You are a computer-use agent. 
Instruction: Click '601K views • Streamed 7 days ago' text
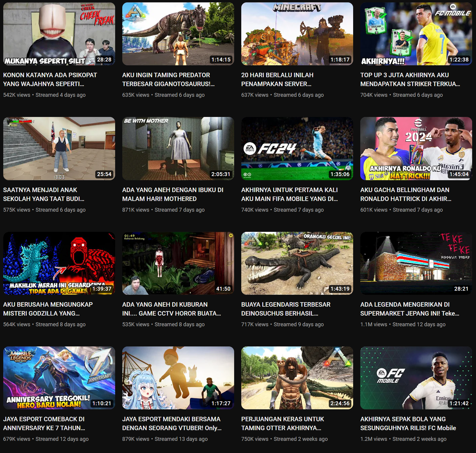click(x=402, y=210)
